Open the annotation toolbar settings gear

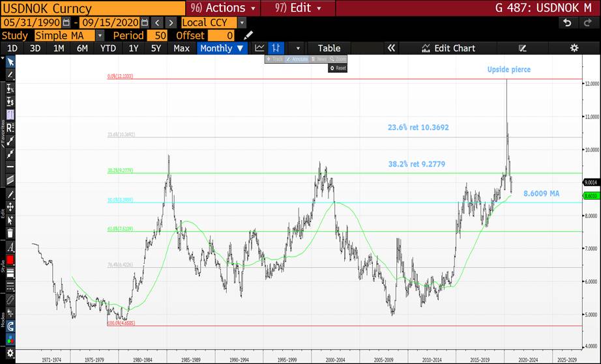[x=10, y=353]
